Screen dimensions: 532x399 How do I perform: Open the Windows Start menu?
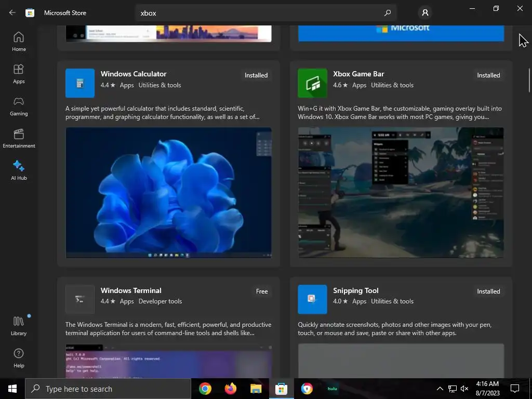click(x=12, y=389)
